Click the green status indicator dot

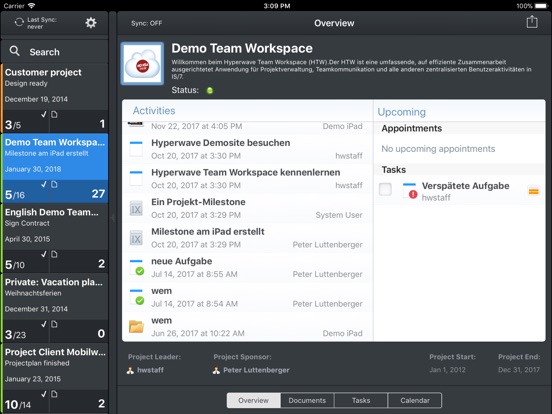coord(210,90)
